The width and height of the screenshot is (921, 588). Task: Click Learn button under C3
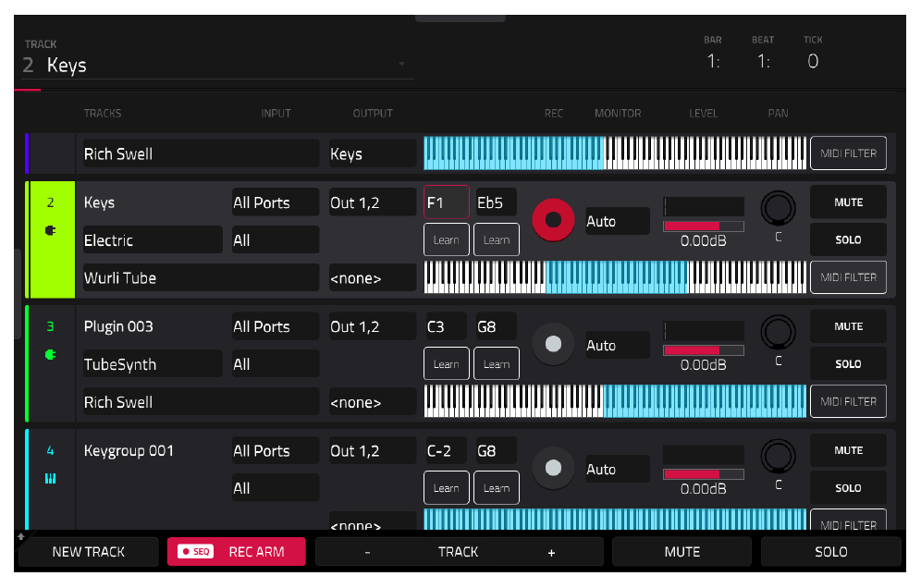[x=447, y=363]
